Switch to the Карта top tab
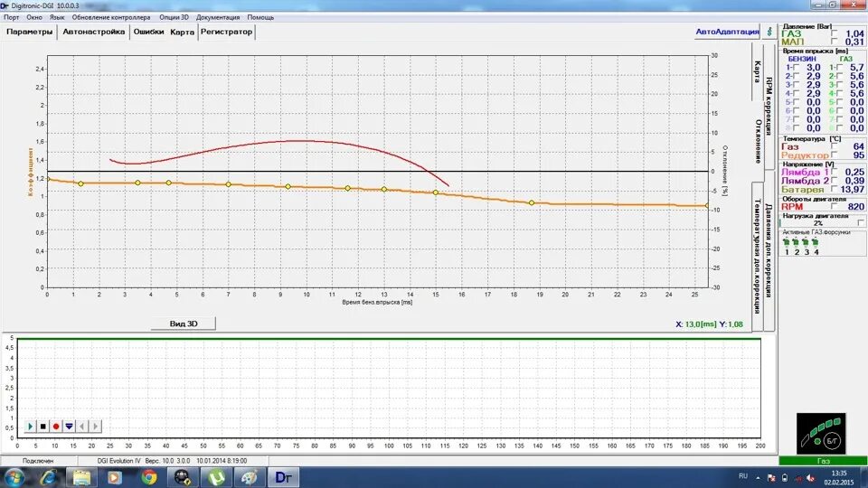The height and width of the screenshot is (488, 868). click(x=182, y=33)
